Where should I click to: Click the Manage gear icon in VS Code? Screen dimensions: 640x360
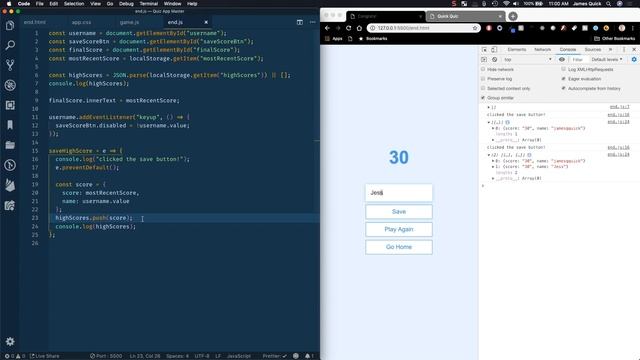10,341
